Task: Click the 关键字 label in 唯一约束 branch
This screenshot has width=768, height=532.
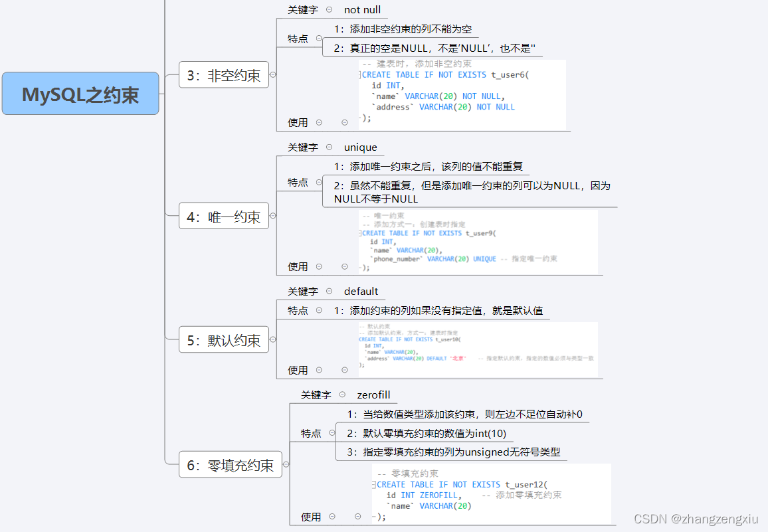Action: click(303, 147)
